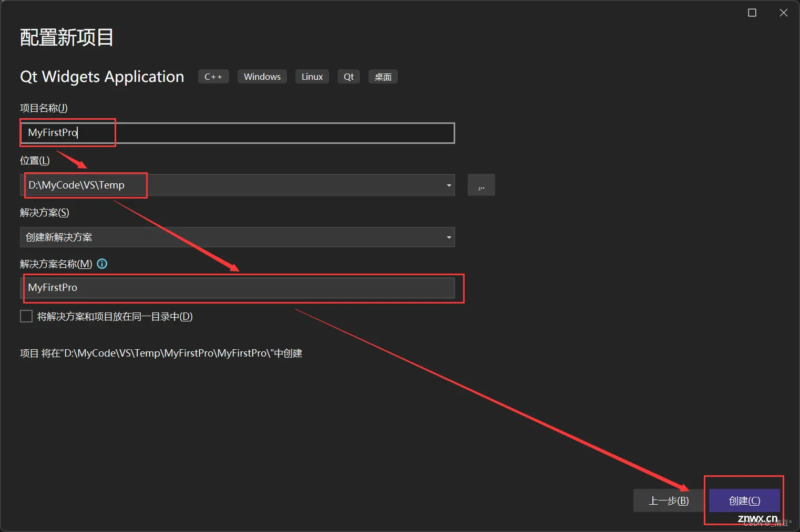Click the Linux tag
800x532 pixels.
(x=312, y=77)
